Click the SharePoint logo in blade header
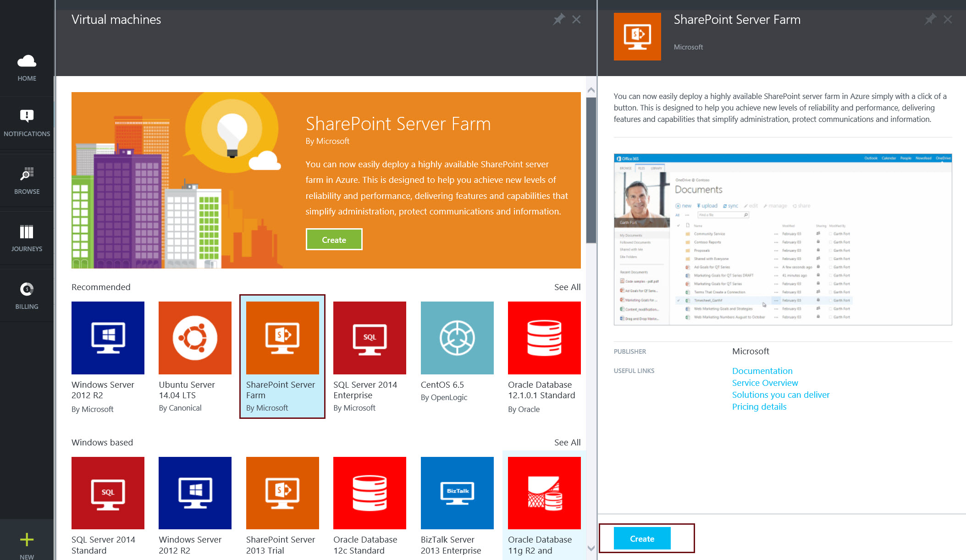Screen dimensions: 966x560 [x=637, y=37]
